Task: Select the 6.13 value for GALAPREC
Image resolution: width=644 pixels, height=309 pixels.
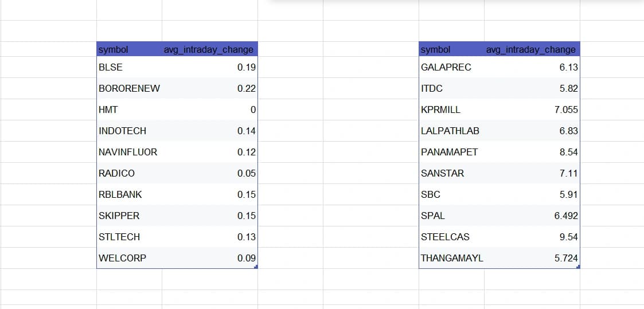Action: (532, 67)
